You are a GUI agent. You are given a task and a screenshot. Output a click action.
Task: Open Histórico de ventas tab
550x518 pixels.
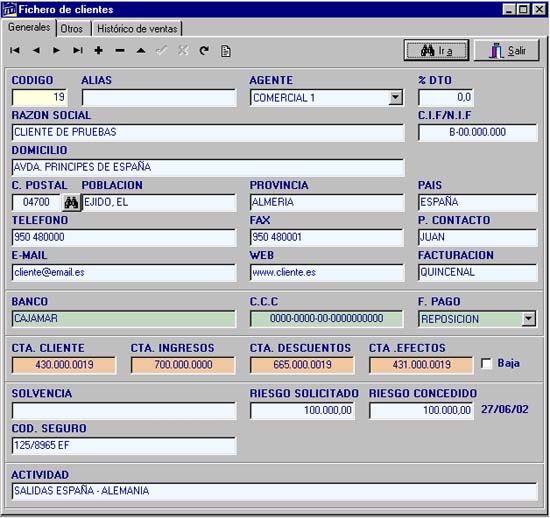coord(137,29)
